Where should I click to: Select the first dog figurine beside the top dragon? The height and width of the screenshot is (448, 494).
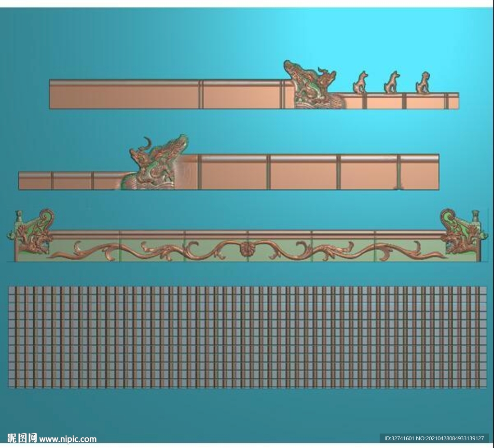(x=360, y=82)
